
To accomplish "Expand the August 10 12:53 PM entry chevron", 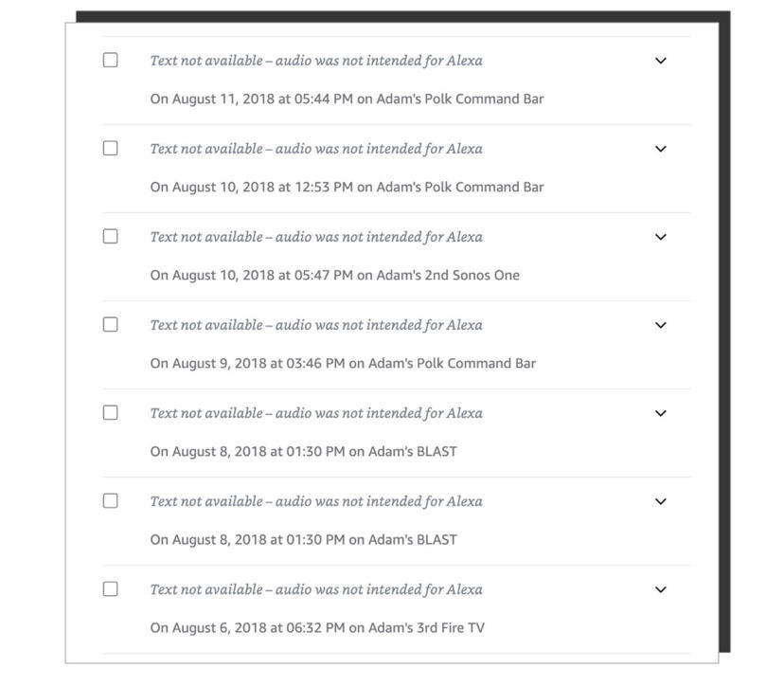I will (661, 149).
